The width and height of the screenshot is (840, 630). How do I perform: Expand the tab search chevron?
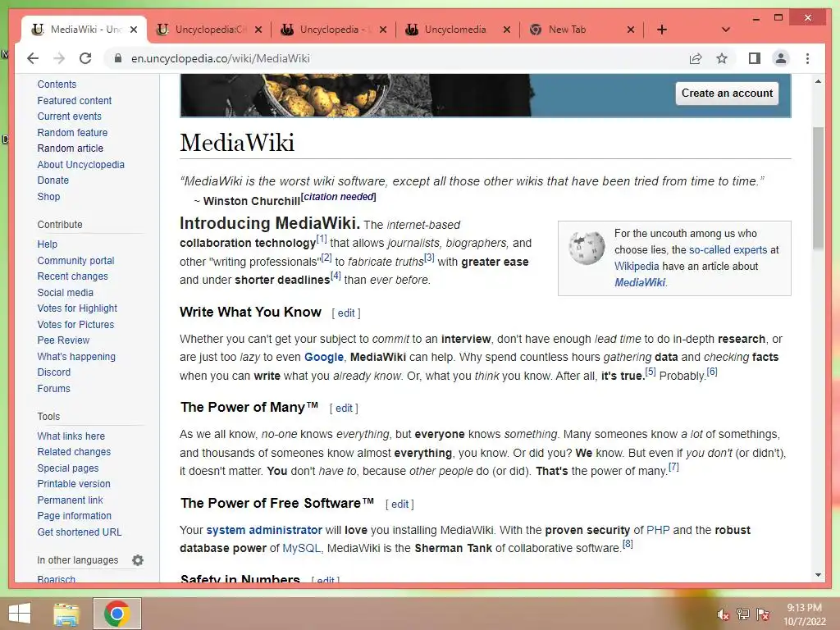pos(725,30)
